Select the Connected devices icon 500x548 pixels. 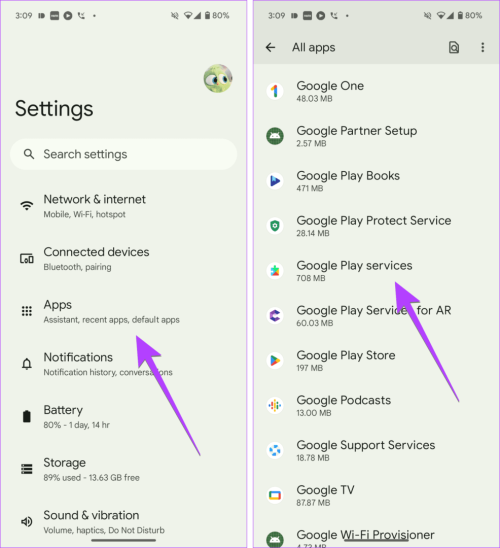pos(27,259)
